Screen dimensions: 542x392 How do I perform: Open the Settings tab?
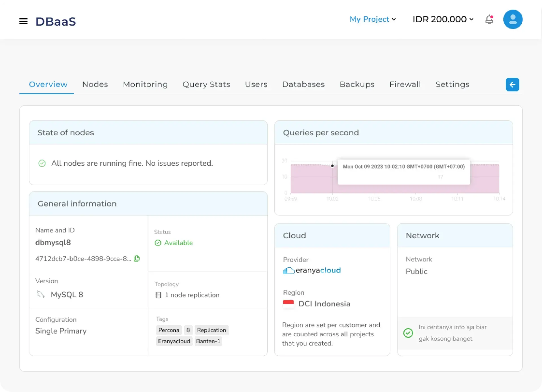point(453,84)
